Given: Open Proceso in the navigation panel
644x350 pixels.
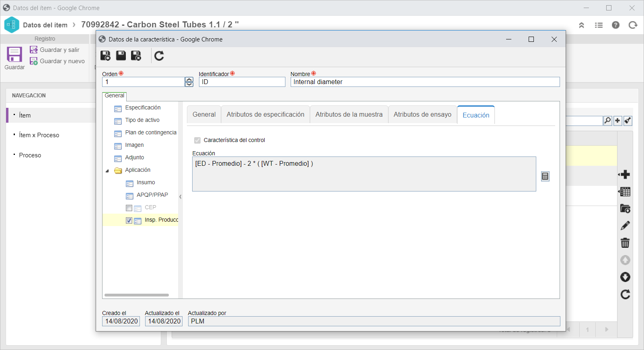Looking at the screenshot, I should [30, 155].
